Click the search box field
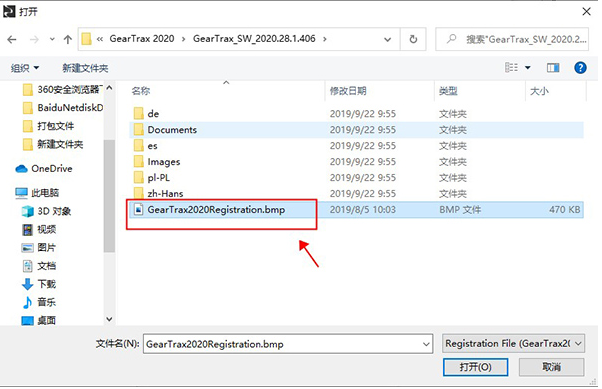This screenshot has height=389, width=602. click(x=512, y=39)
